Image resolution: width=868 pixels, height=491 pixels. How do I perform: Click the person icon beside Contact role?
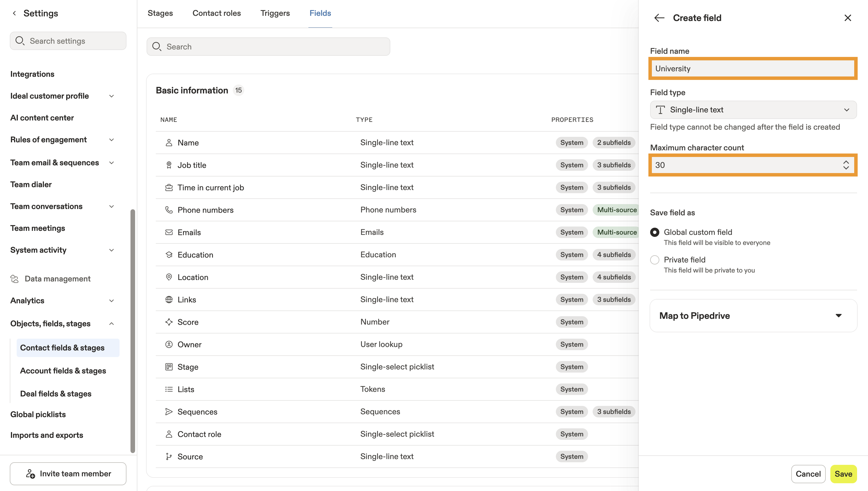(169, 434)
